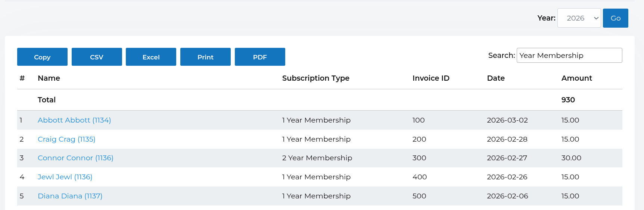Viewport: 644px width, 210px height.
Task: Click the 30.00 amount cell
Action: (x=571, y=158)
